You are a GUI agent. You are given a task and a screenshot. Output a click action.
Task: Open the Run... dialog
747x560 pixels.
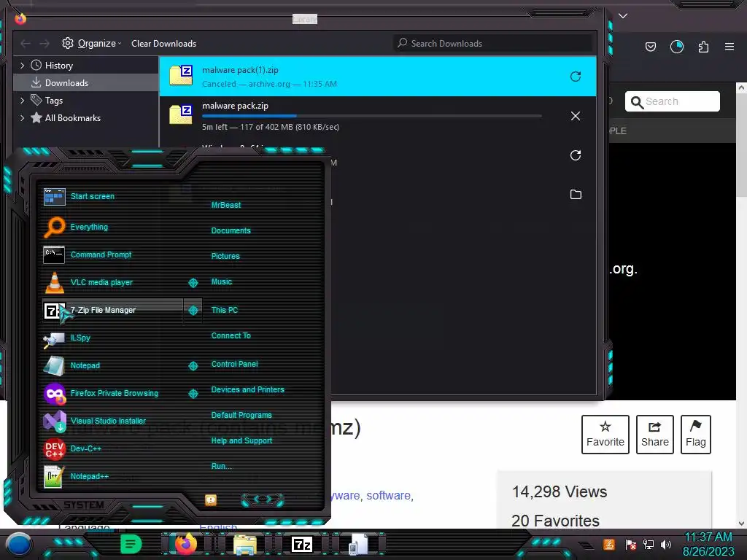pos(222,466)
